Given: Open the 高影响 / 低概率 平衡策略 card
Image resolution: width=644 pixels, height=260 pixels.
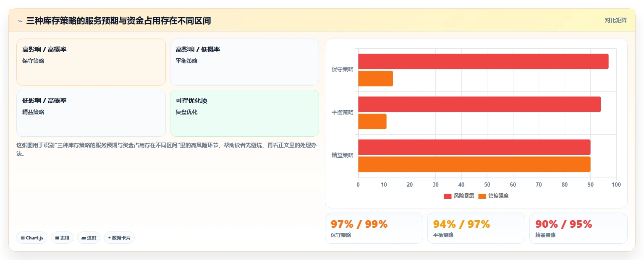Looking at the screenshot, I should pyautogui.click(x=244, y=62).
